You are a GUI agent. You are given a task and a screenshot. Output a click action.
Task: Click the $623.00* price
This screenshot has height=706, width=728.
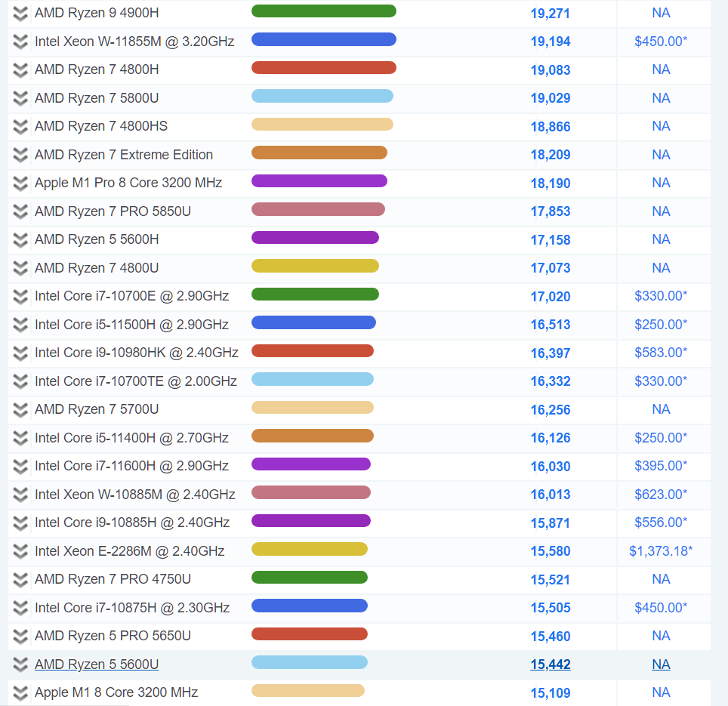click(x=661, y=495)
